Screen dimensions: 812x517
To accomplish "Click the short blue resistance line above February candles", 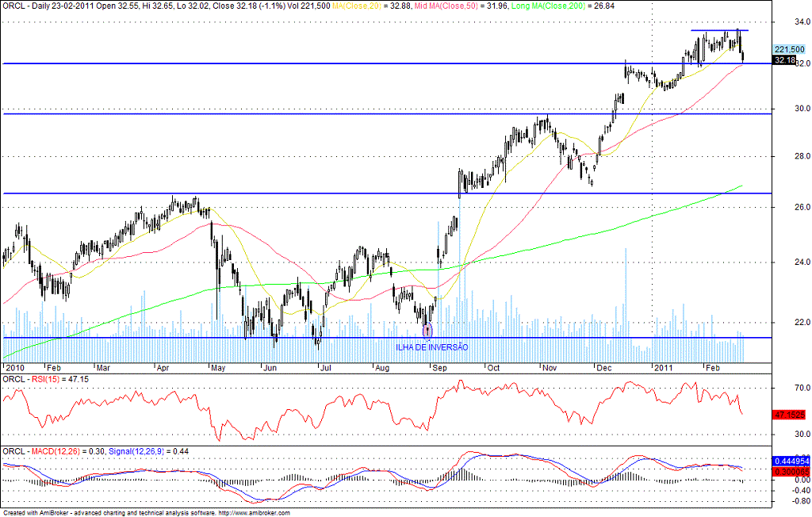I will (719, 30).
